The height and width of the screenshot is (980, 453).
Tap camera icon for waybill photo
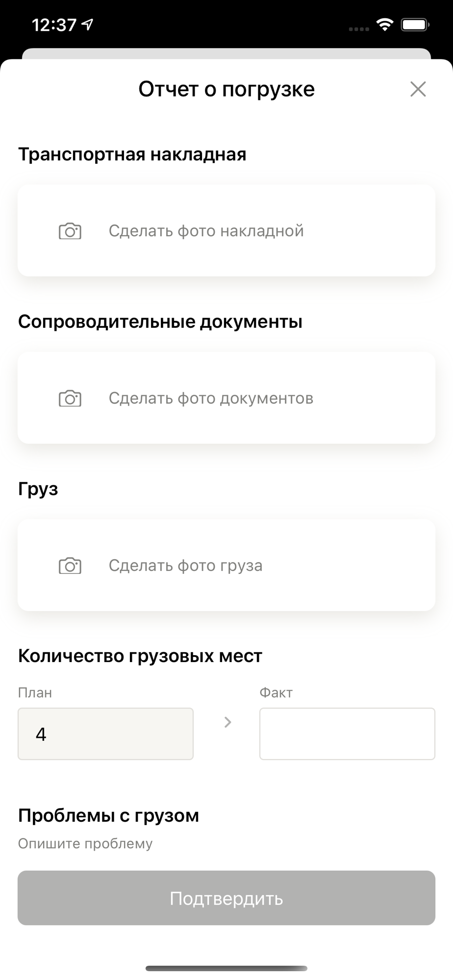point(70,231)
